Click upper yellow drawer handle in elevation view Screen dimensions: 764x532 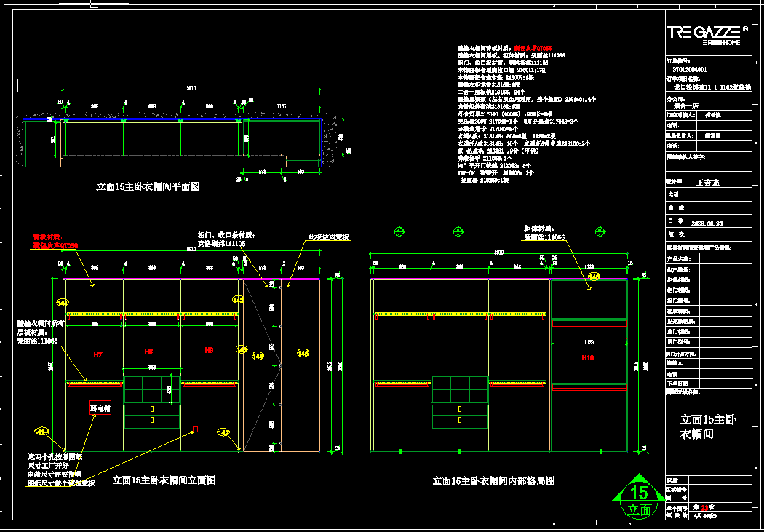point(152,409)
